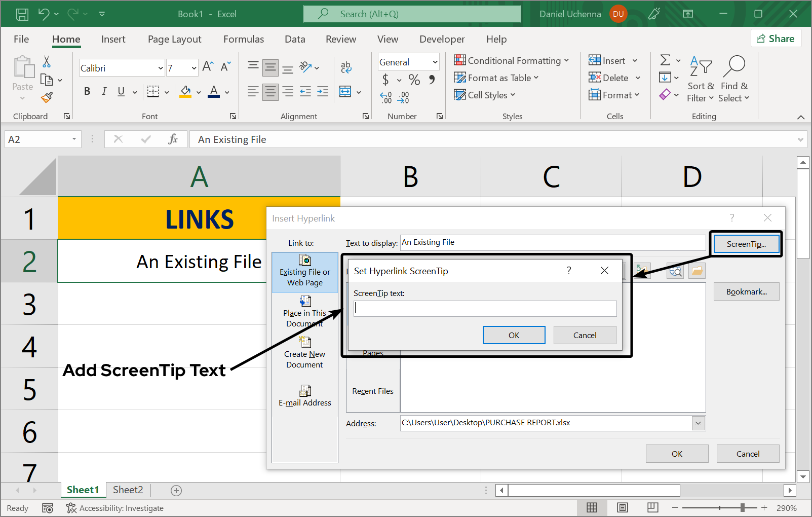Toggle bold formatting
This screenshot has height=517, width=812.
(x=87, y=91)
